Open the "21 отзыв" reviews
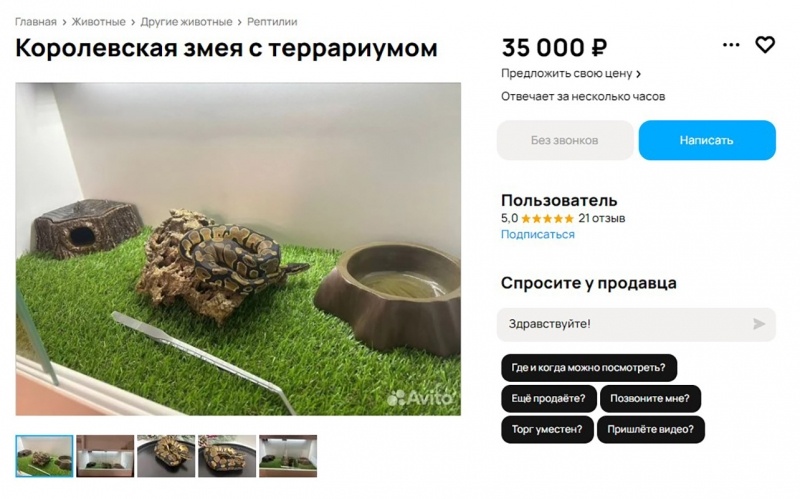 coord(602,218)
